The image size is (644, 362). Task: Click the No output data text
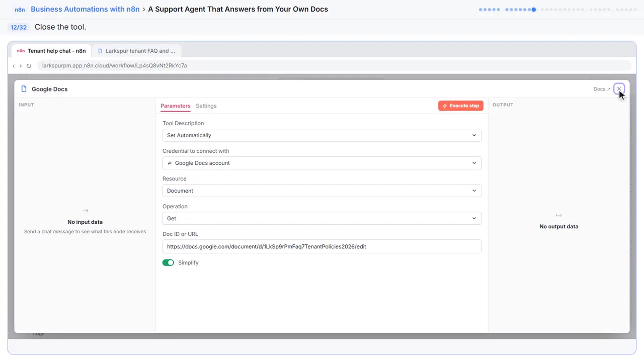pyautogui.click(x=559, y=226)
